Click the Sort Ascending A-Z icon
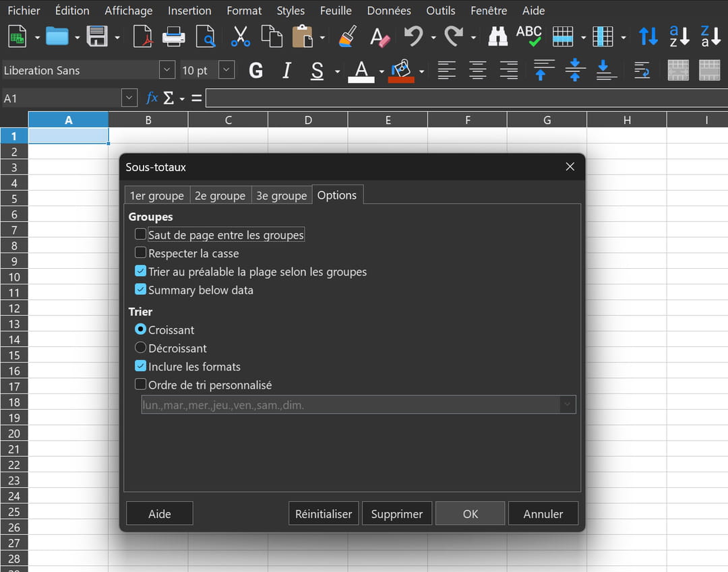The height and width of the screenshot is (572, 728). (679, 36)
